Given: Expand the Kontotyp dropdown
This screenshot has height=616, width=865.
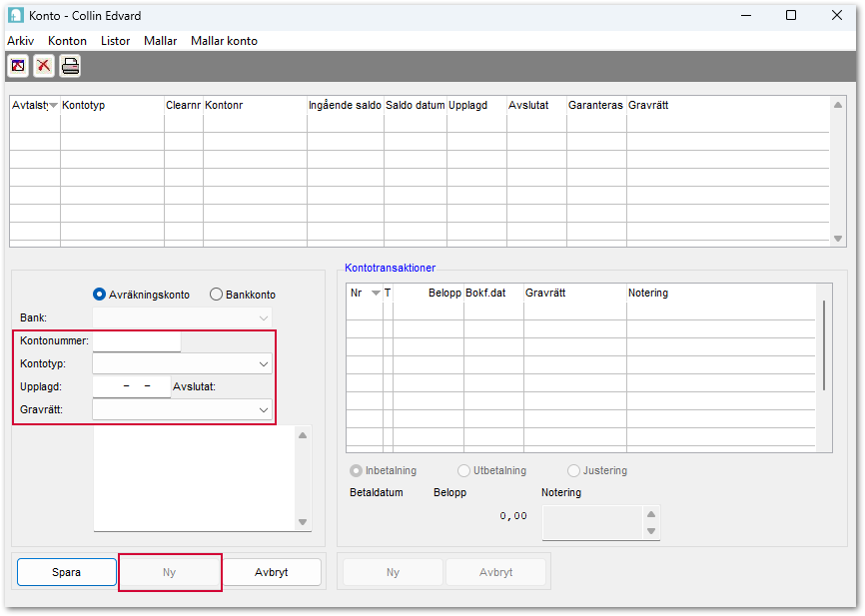Looking at the screenshot, I should pyautogui.click(x=264, y=364).
